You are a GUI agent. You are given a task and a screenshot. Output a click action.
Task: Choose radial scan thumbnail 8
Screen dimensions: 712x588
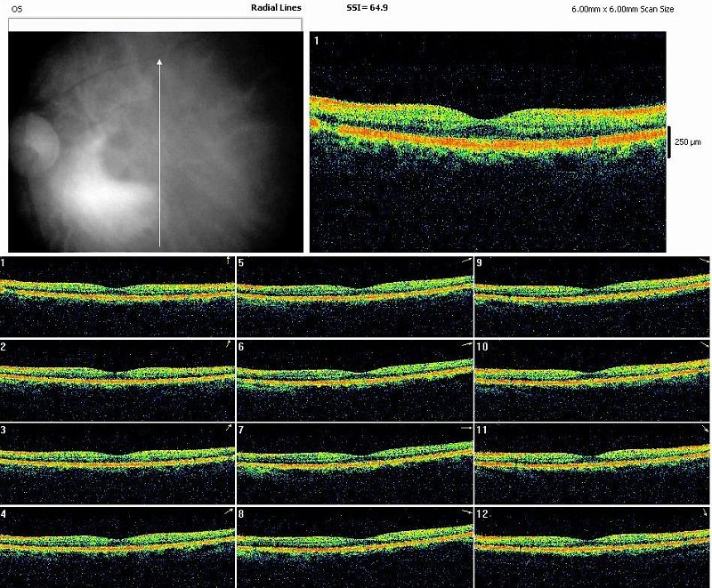point(354,546)
